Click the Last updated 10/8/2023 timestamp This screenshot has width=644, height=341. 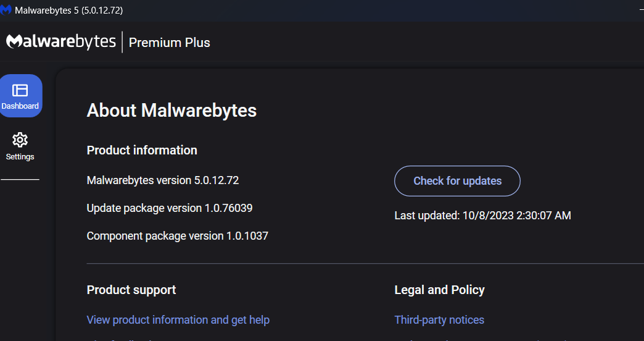pyautogui.click(x=482, y=216)
